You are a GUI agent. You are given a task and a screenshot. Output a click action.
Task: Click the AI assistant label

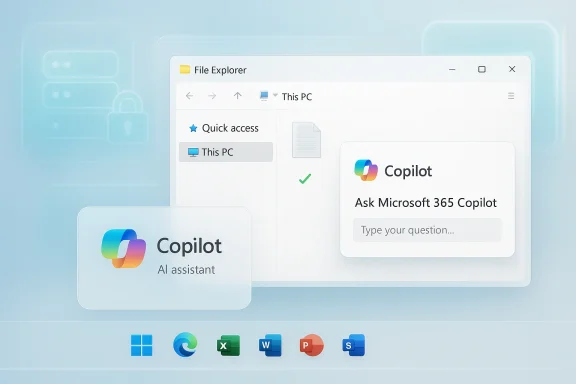click(186, 270)
